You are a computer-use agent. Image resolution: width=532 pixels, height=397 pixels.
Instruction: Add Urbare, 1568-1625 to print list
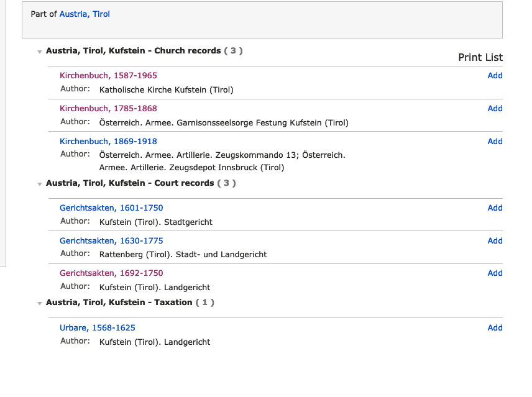[x=495, y=327]
